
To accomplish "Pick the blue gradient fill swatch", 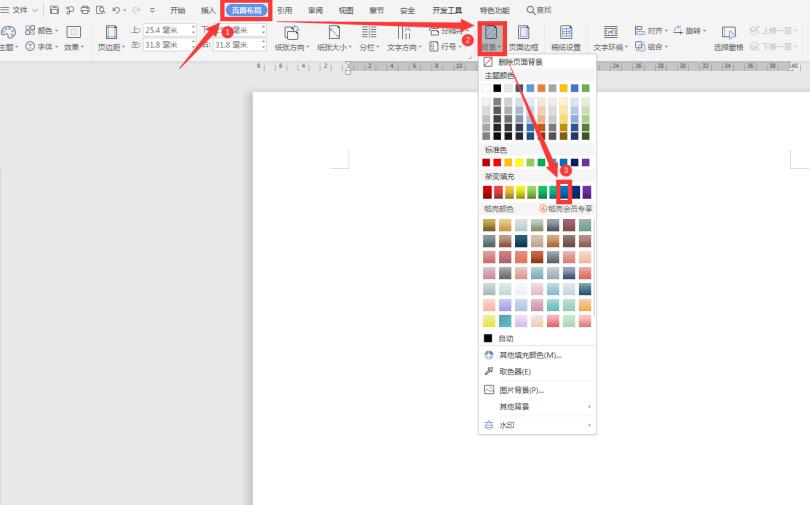I will tap(565, 192).
